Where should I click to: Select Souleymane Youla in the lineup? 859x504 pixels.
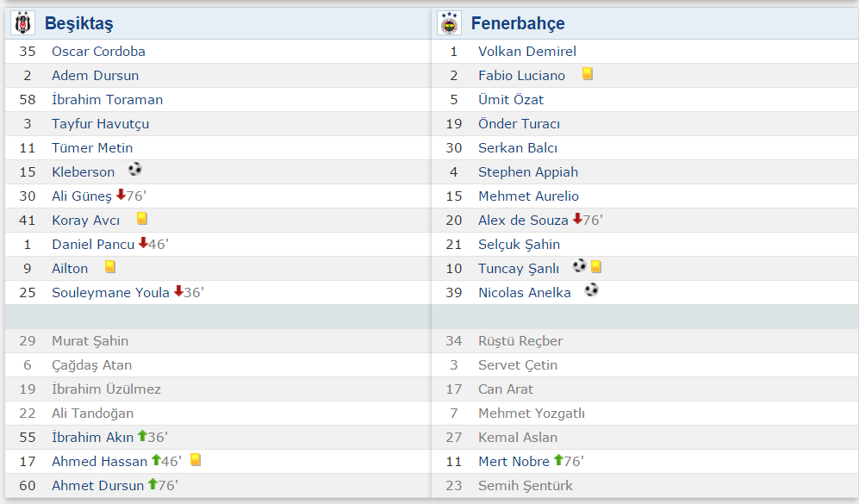pyautogui.click(x=110, y=293)
